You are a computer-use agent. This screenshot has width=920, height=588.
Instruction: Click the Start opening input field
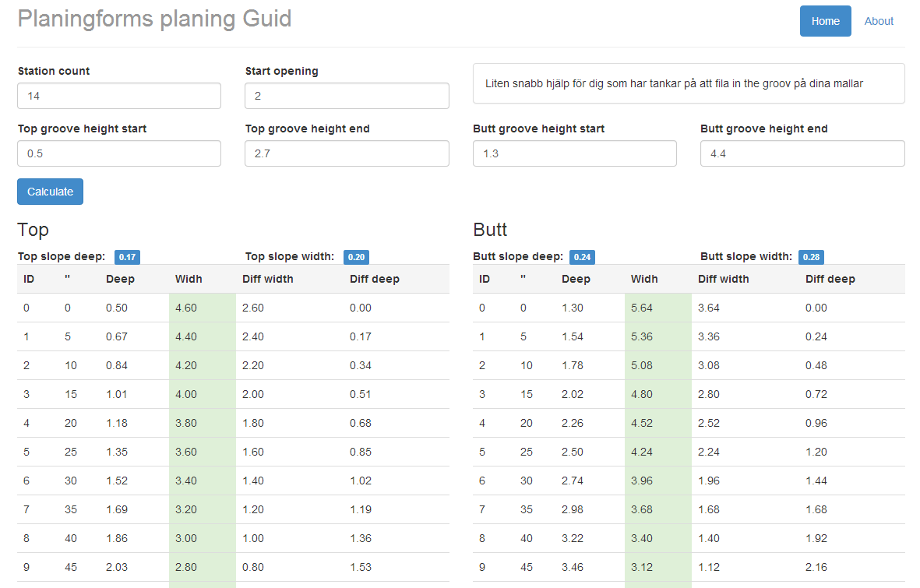coord(347,96)
